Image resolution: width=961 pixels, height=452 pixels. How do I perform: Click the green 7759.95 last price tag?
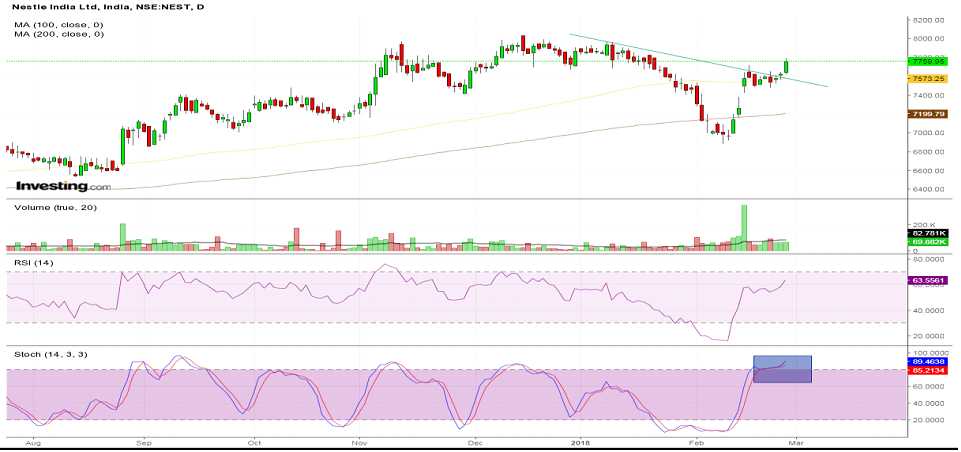pos(928,61)
